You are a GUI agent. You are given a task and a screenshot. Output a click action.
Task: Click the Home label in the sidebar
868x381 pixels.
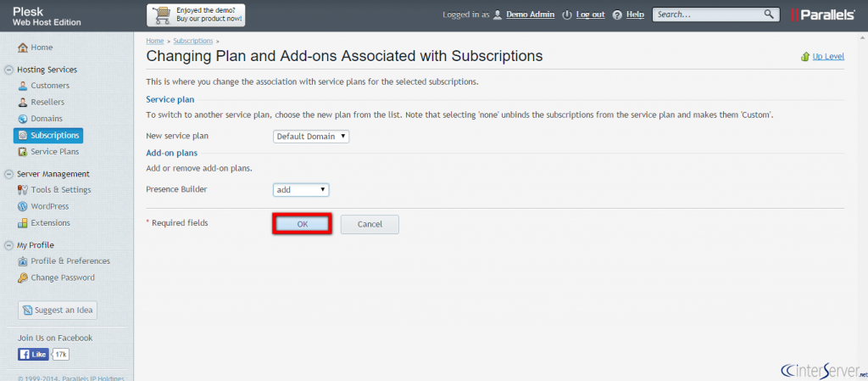point(42,48)
